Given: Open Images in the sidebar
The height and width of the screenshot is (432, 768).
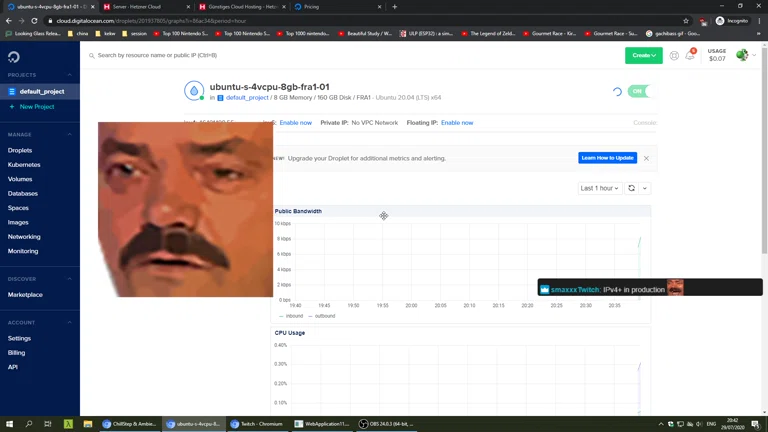Looking at the screenshot, I should pyautogui.click(x=18, y=222).
